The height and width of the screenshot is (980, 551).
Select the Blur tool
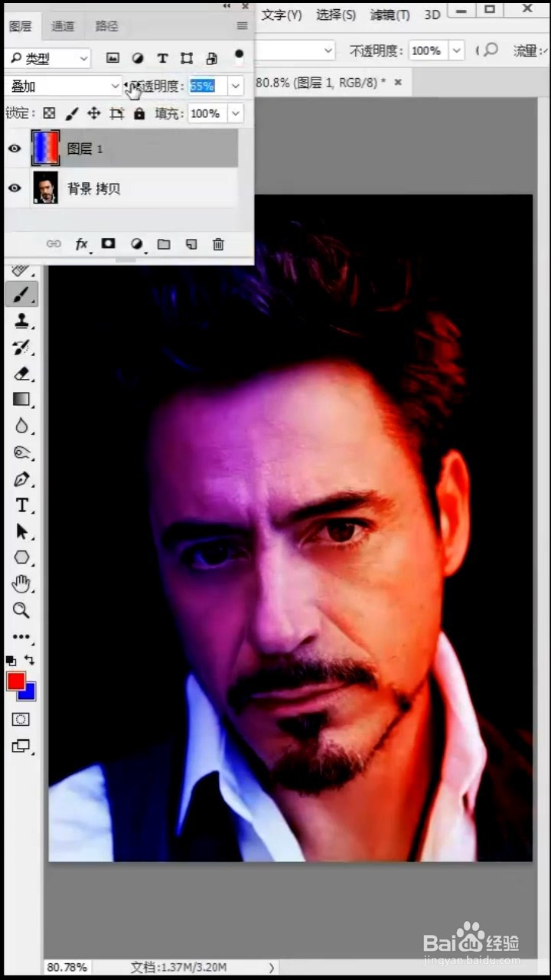(21, 426)
